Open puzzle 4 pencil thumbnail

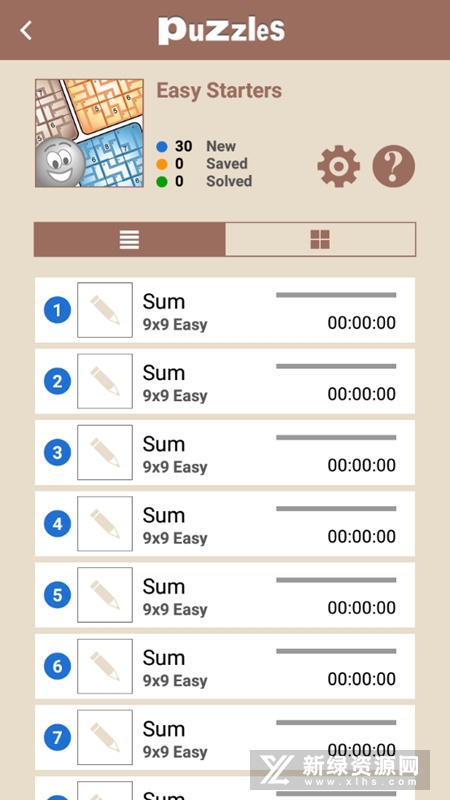105,524
